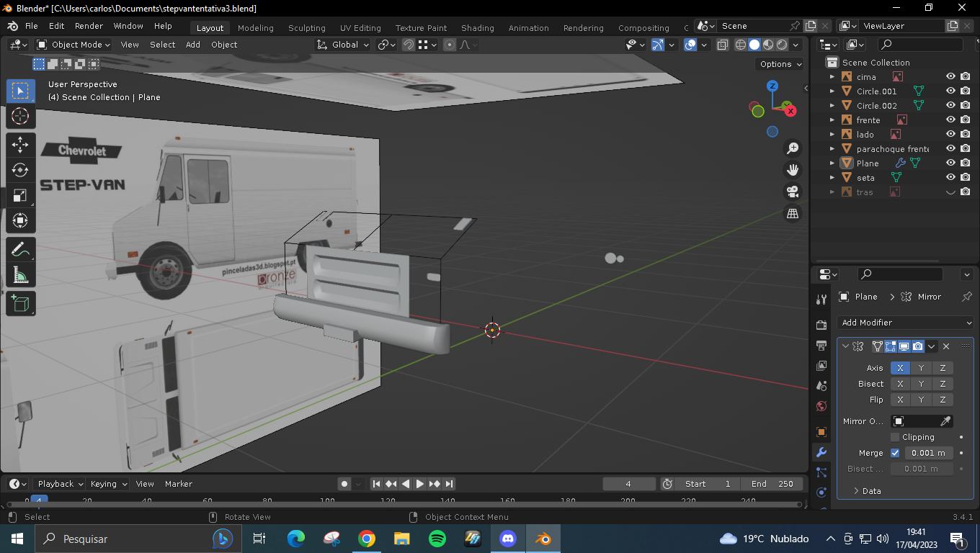Collapse the Mirror modifier panel
980x553 pixels.
[845, 346]
